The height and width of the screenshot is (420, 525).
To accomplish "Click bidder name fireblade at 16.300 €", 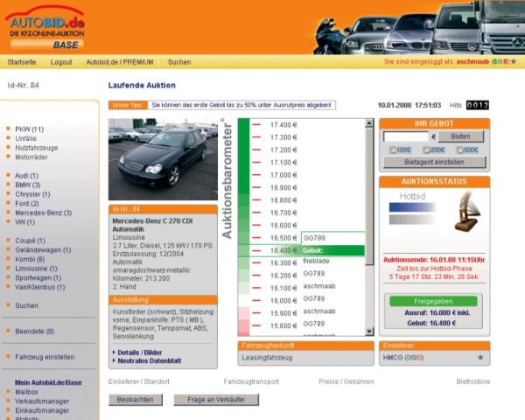I will click(x=316, y=261).
